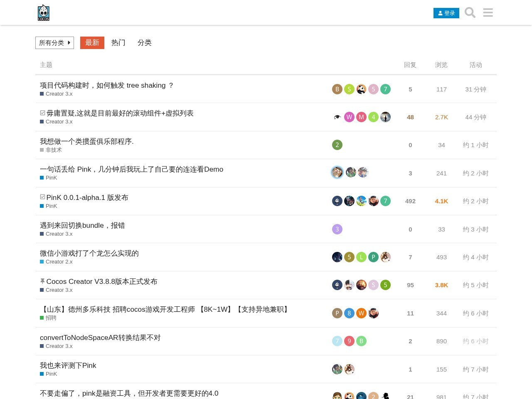Click the purple avatar numbered 3 on bundle topic
The height and width of the screenshot is (399, 532).
(337, 229)
